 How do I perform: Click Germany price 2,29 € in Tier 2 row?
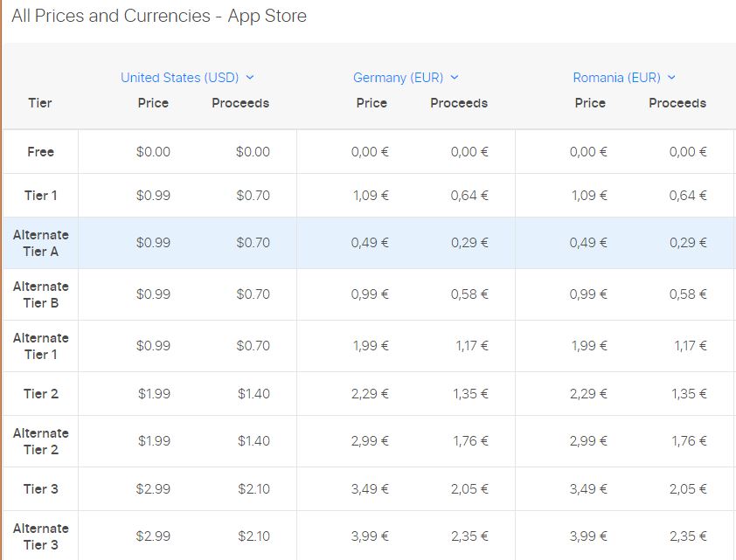click(370, 394)
